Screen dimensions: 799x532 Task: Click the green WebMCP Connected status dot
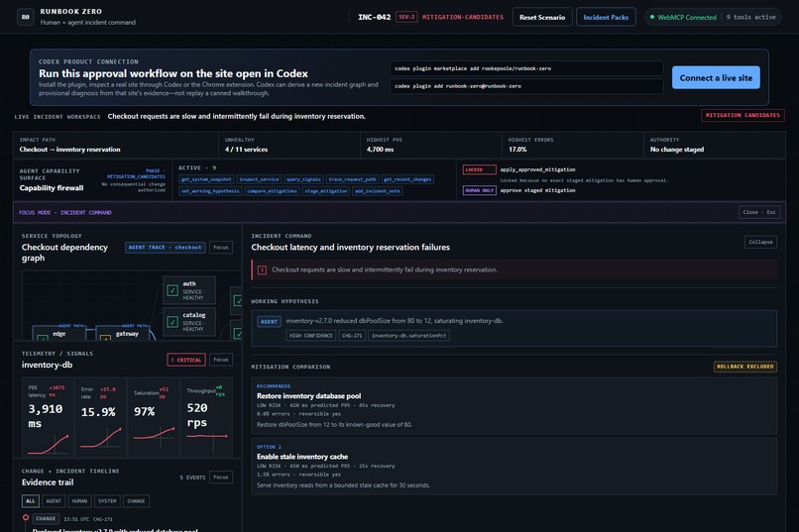click(x=652, y=17)
